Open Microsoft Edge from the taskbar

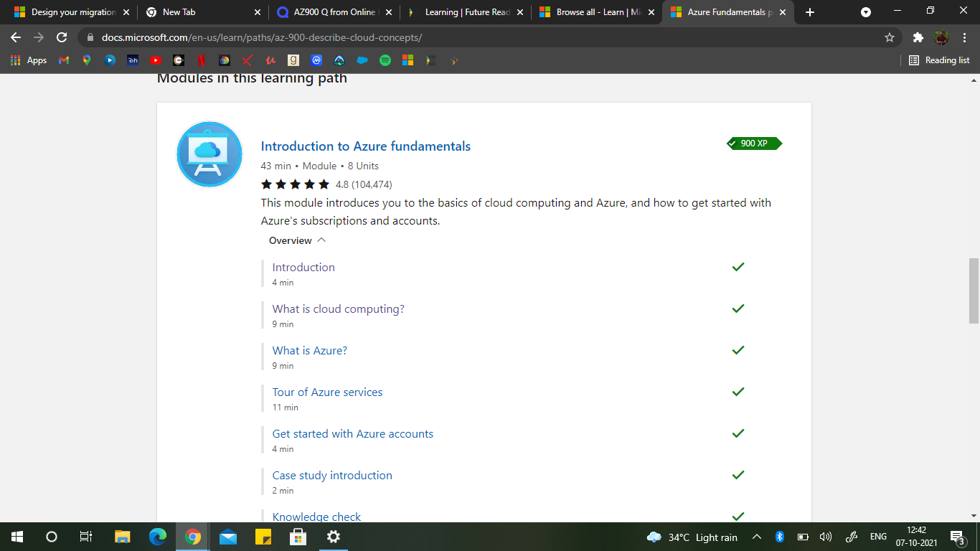157,536
